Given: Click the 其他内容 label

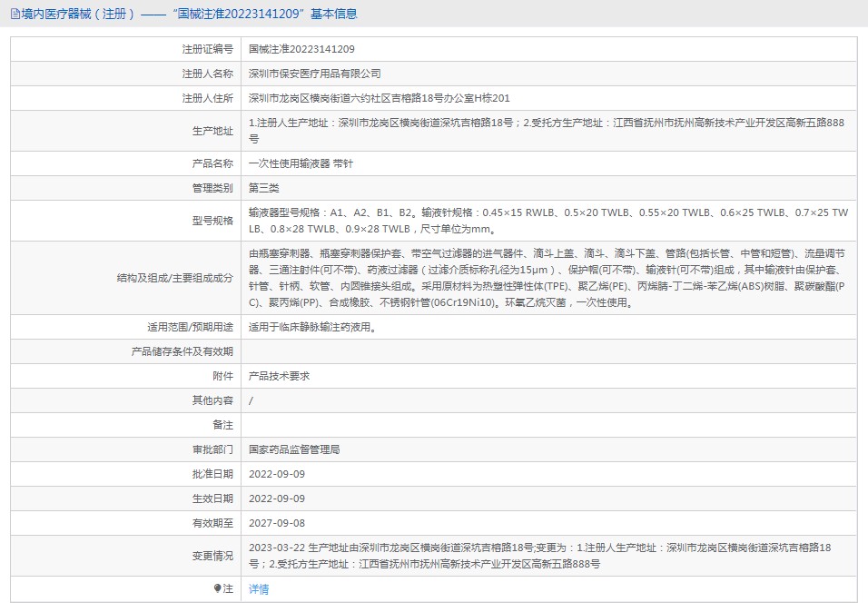Looking at the screenshot, I should tap(212, 400).
